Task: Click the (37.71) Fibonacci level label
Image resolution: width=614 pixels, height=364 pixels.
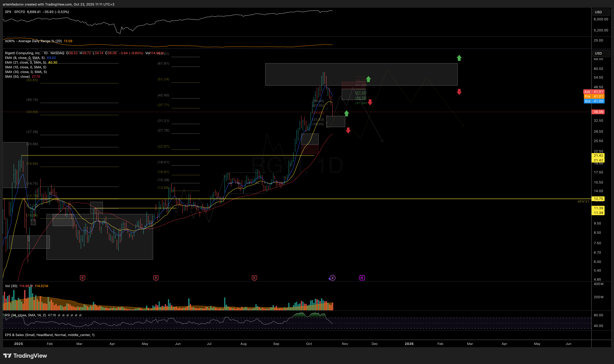Action: pyautogui.click(x=163, y=105)
